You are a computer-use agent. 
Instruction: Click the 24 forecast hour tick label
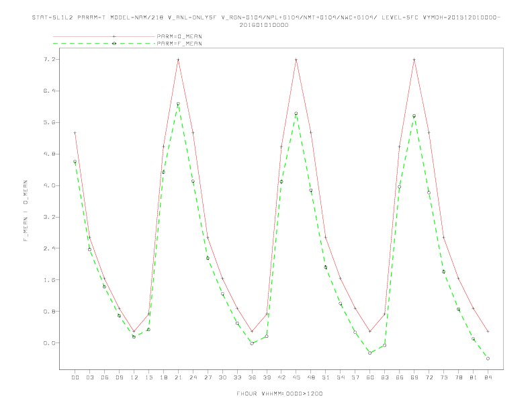pos(193,377)
